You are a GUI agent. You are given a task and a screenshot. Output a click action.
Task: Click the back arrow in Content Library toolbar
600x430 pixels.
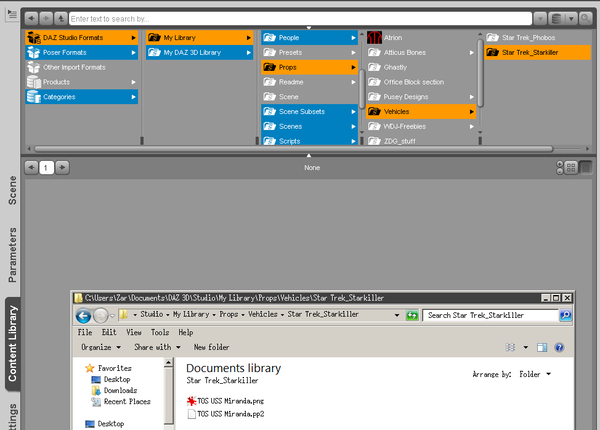31,18
